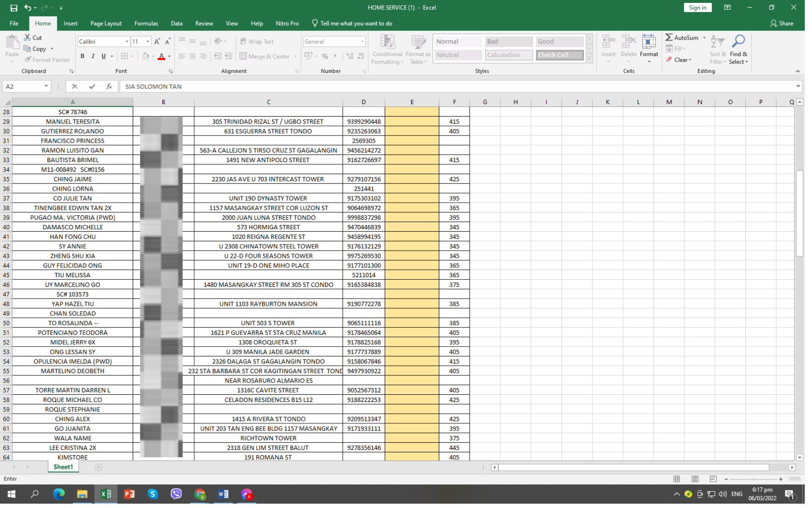
Task: Toggle Italic formatting
Action: 93,57
